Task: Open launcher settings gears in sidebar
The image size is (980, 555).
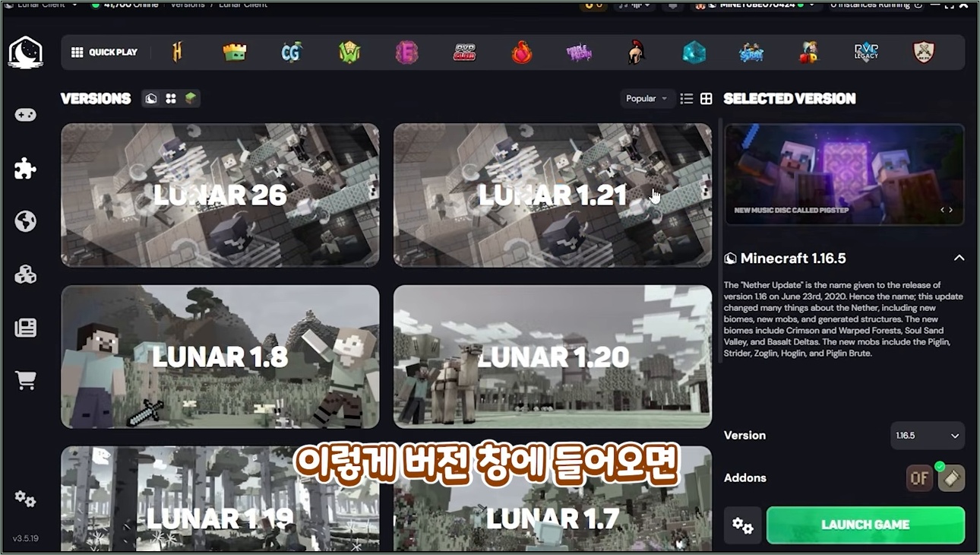Action: tap(25, 499)
